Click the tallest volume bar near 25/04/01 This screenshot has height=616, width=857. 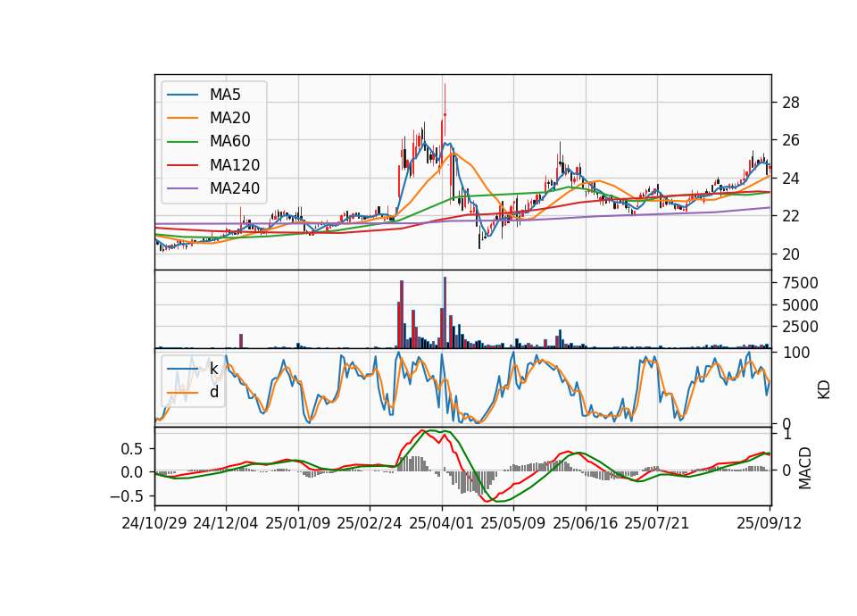coord(445,312)
